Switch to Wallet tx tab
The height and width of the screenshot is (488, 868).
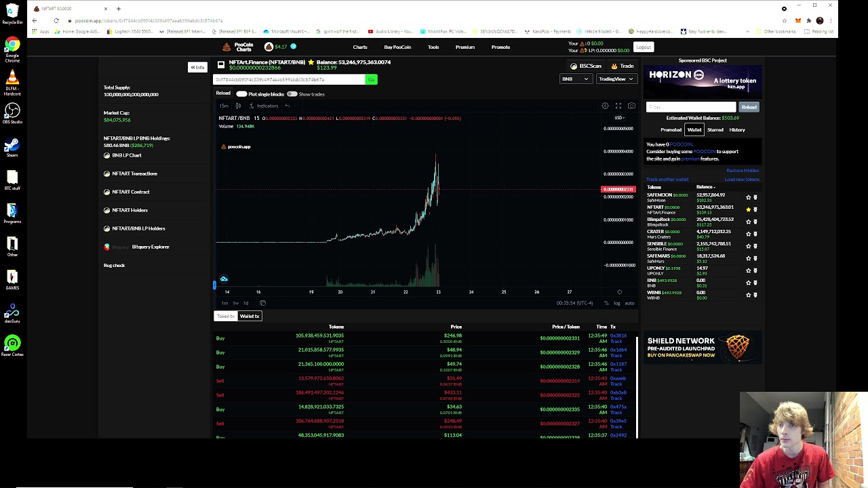[250, 317]
